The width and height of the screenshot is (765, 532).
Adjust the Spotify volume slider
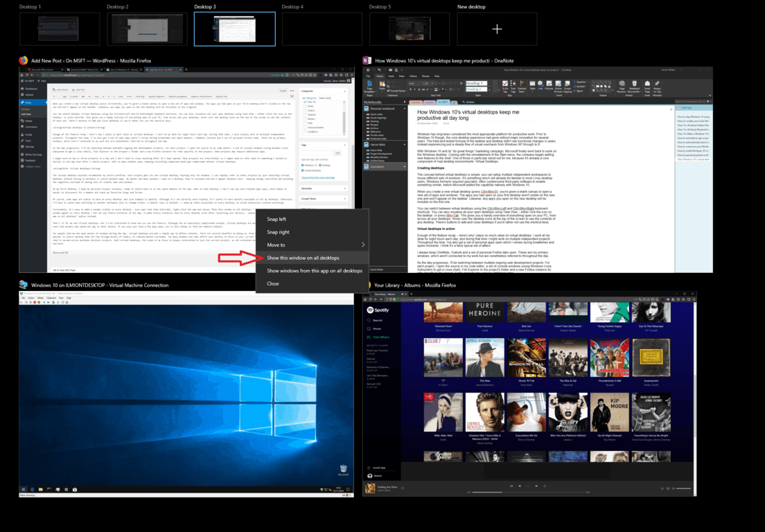pos(683,488)
